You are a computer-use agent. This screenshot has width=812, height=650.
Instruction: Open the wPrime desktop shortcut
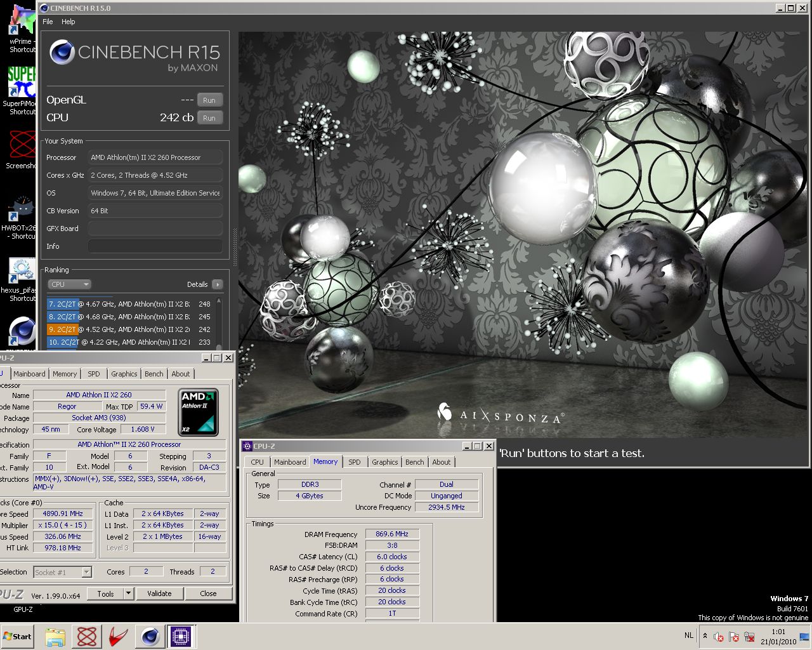(x=21, y=29)
